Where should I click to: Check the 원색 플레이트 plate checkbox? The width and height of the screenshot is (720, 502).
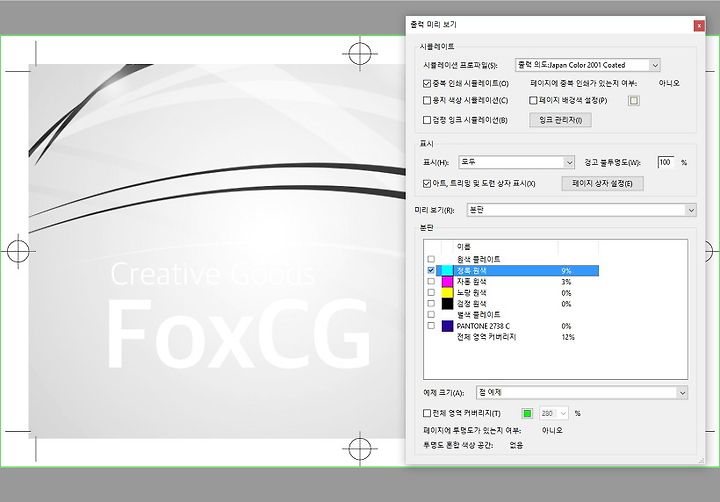431,259
